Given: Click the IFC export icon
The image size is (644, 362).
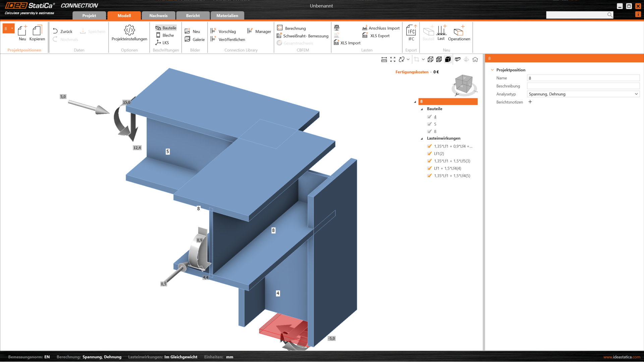Looking at the screenshot, I should point(411,33).
